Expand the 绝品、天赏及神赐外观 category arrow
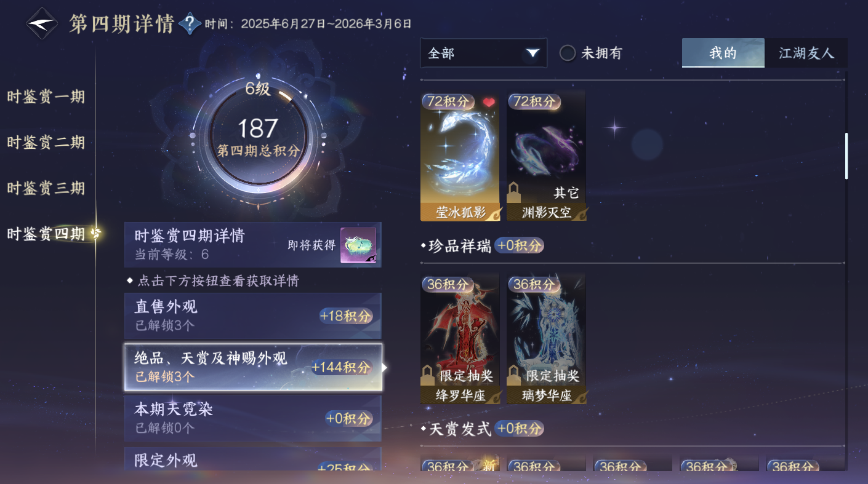Viewport: 868px width, 484px height. 385,368
